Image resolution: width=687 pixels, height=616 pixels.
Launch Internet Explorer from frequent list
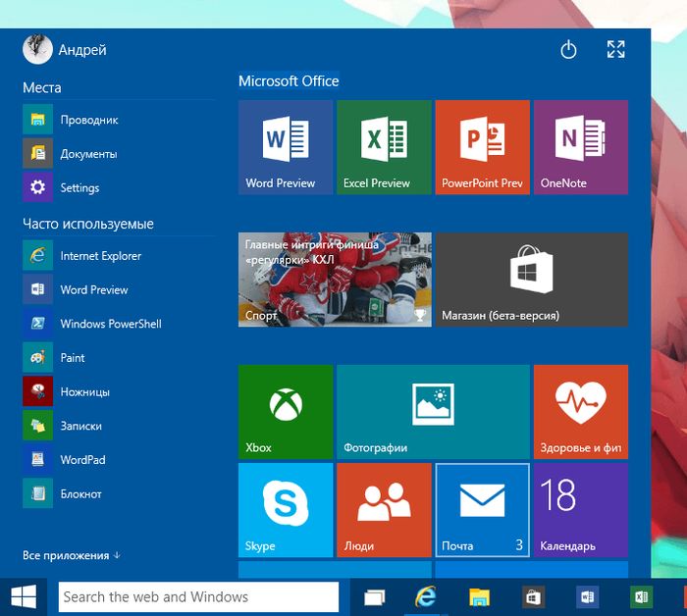[x=119, y=255]
